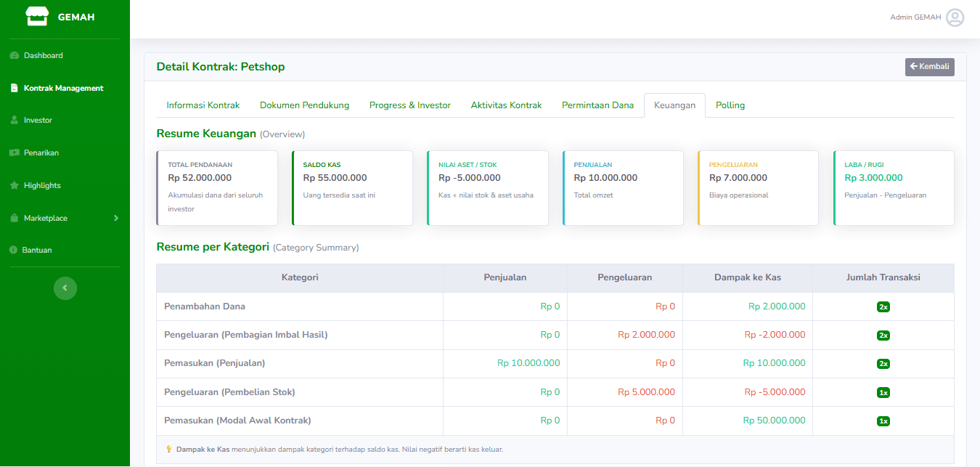Click the Laba / Rugi summary card
980x467 pixels.
[x=893, y=188]
